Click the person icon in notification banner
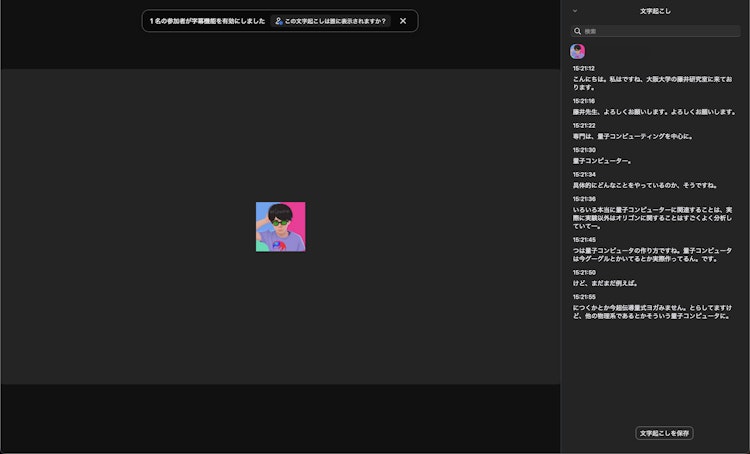Viewport: 750px width, 454px height. [278, 21]
